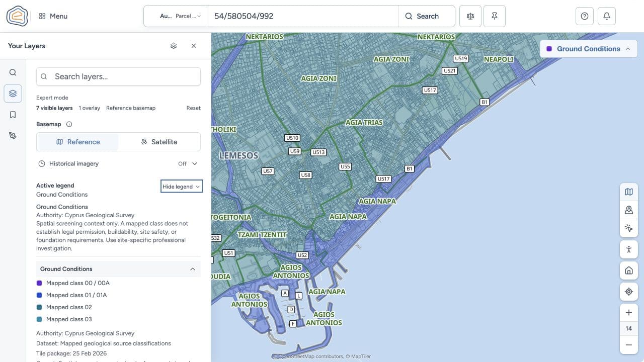Click the location pin person map icon
The height and width of the screenshot is (362, 644).
point(629,210)
